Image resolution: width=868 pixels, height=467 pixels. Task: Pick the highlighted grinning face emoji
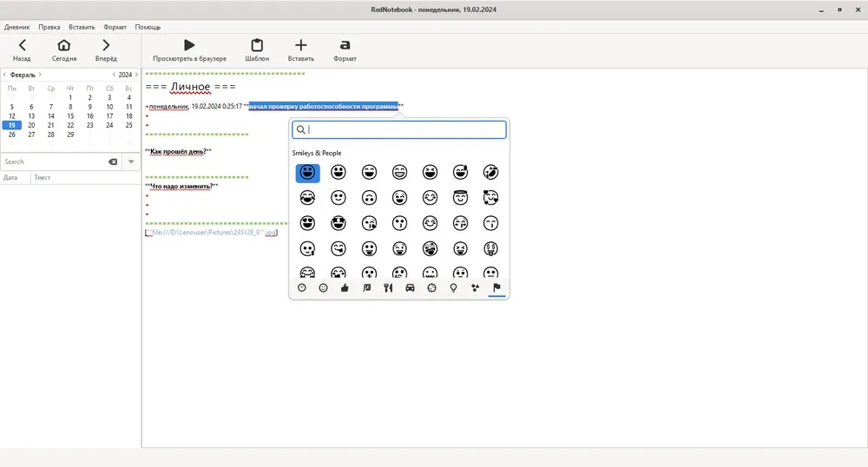click(308, 173)
